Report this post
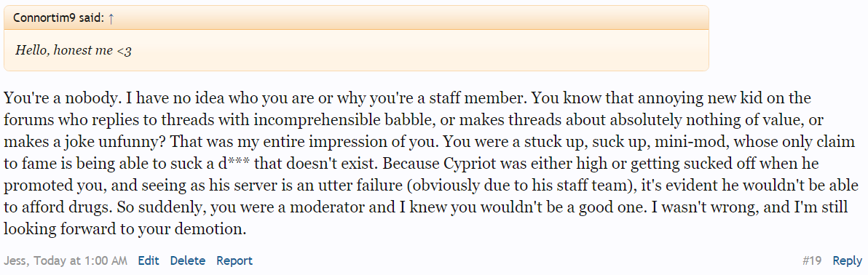 234,260
